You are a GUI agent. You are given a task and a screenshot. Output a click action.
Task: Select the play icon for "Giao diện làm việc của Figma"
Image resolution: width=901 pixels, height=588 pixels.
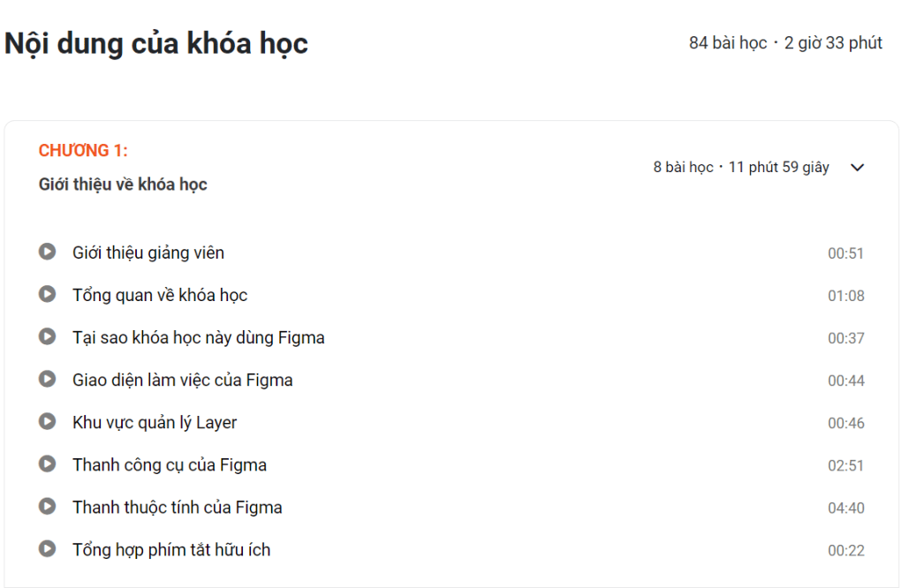point(47,379)
